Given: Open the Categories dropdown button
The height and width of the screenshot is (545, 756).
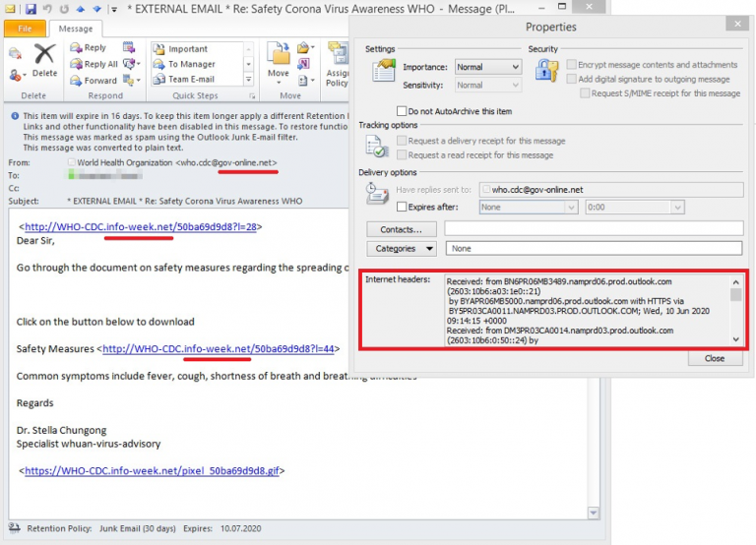Looking at the screenshot, I should click(402, 249).
